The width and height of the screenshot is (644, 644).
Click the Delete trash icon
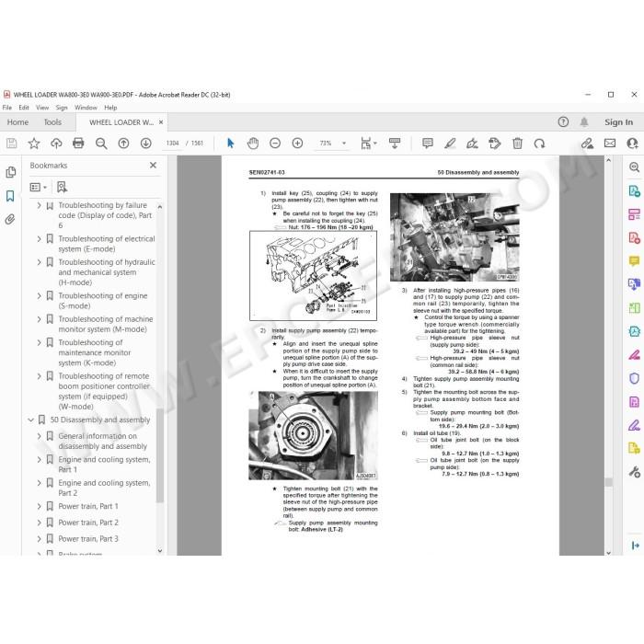tap(517, 143)
